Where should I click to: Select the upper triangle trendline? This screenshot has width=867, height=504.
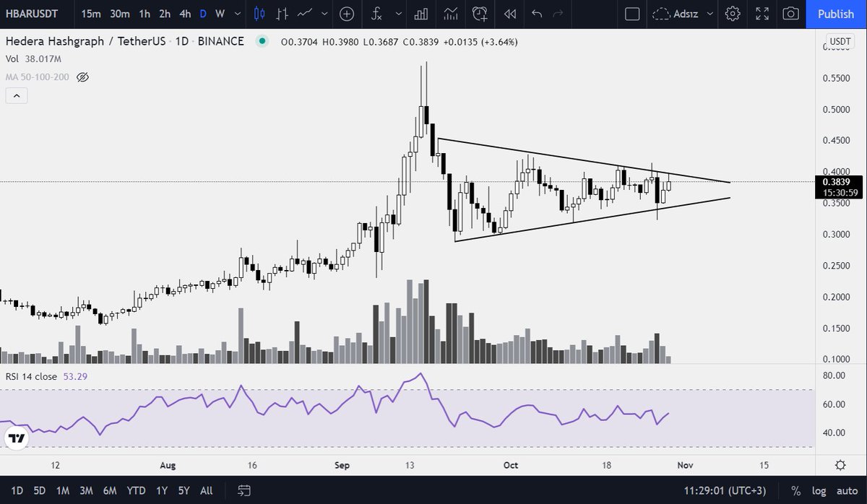584,160
